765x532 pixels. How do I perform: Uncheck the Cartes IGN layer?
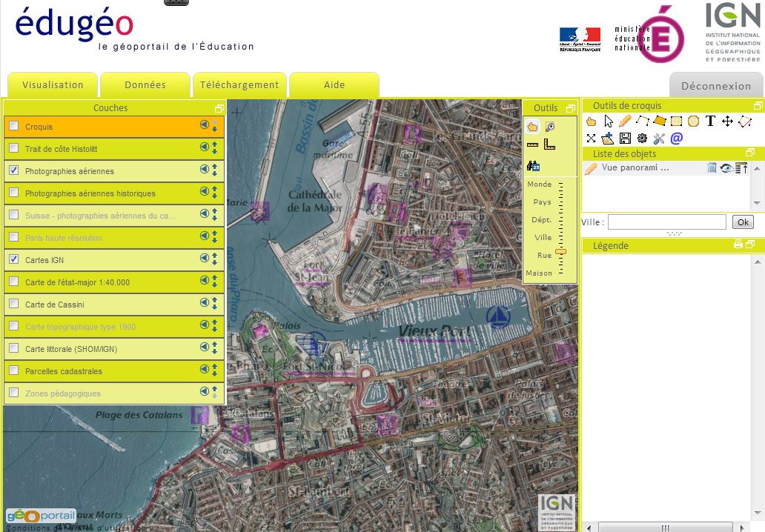point(13,260)
